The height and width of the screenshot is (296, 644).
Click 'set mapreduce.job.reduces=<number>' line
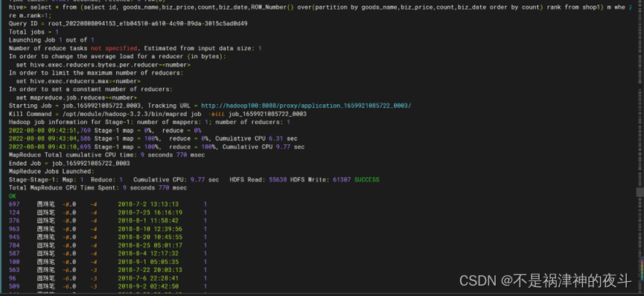click(77, 97)
